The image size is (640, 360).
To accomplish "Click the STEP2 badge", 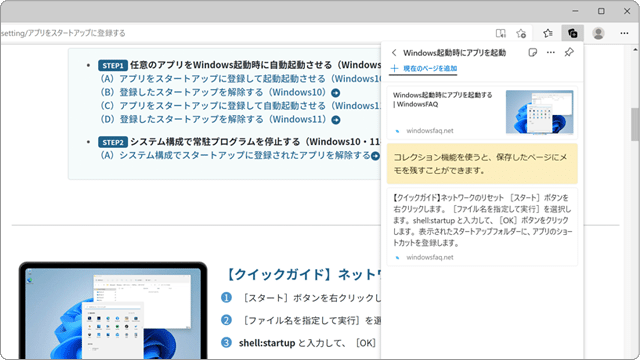I will [x=113, y=142].
